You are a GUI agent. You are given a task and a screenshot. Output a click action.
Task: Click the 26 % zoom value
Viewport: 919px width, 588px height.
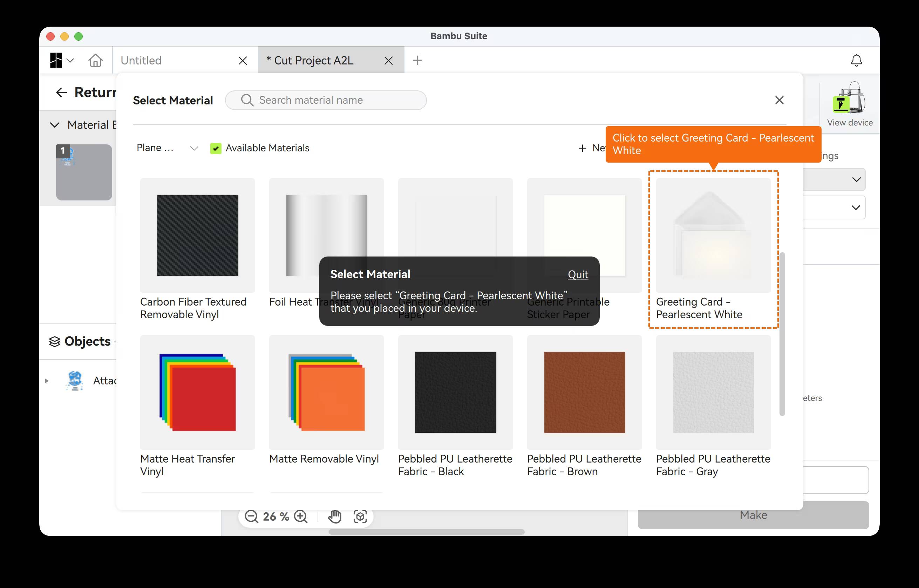[x=275, y=516]
